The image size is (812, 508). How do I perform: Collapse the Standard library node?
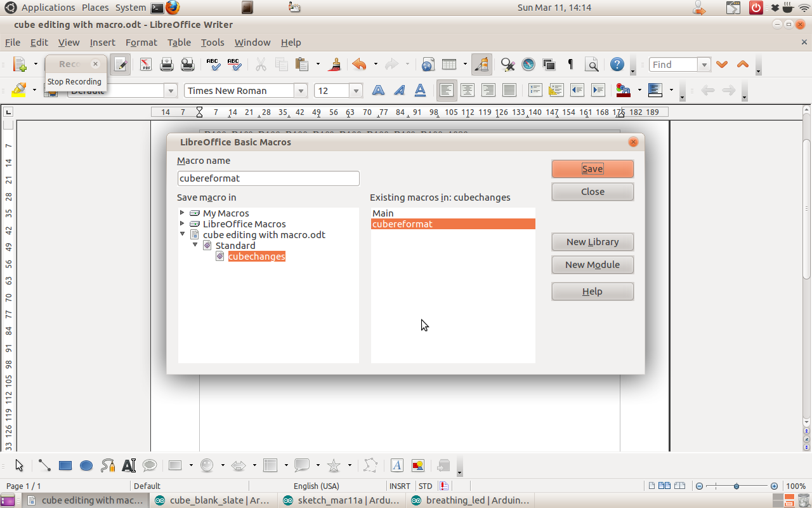195,245
